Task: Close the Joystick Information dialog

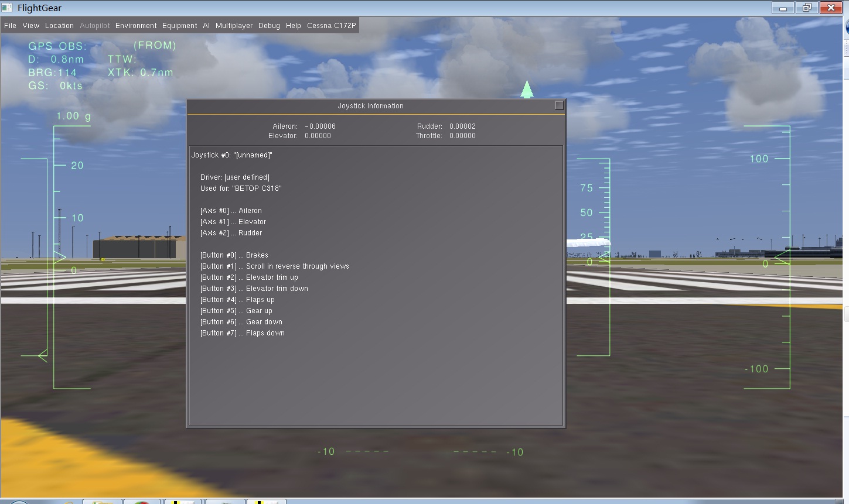Action: [559, 105]
